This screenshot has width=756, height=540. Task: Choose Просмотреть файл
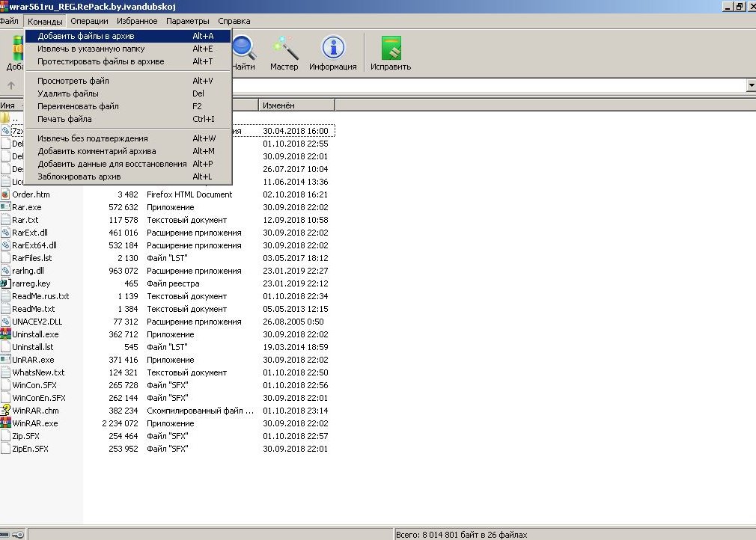coord(128,81)
